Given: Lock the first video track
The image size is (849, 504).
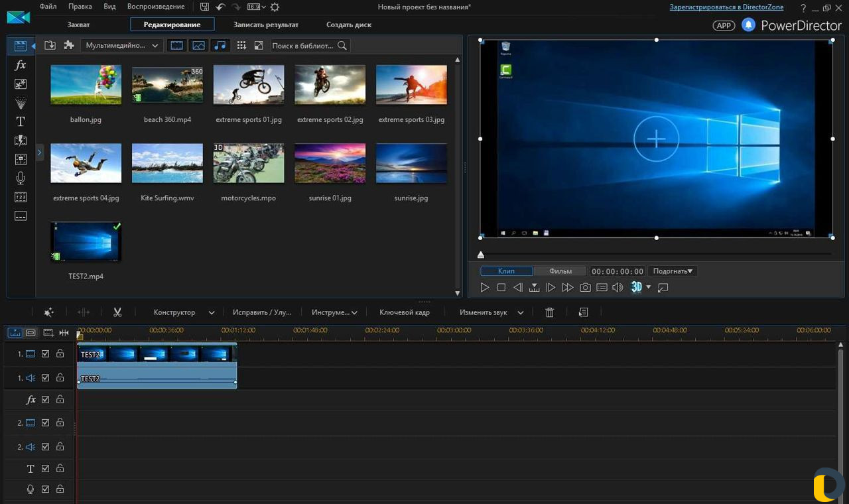Looking at the screenshot, I should 60,354.
